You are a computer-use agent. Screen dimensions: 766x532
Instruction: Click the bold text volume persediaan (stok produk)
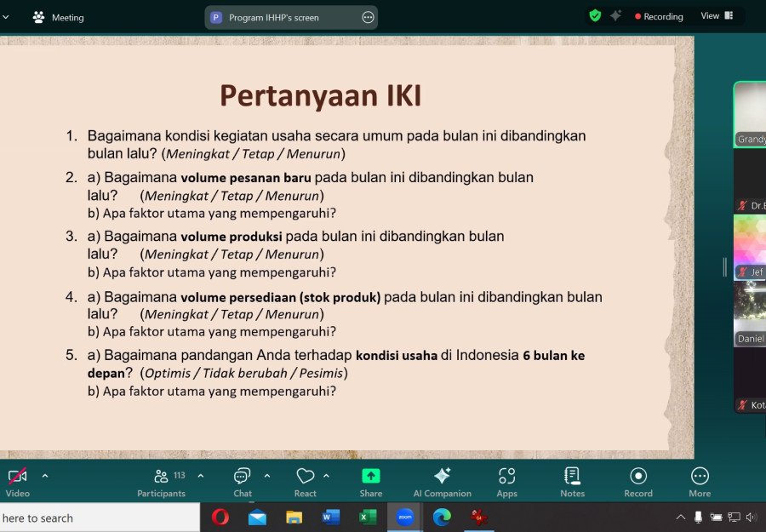[280, 298]
